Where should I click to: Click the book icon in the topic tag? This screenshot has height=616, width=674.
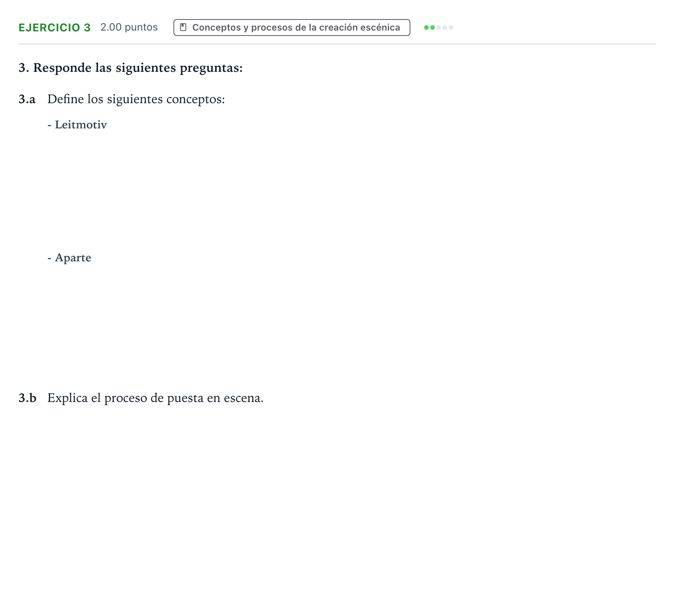click(x=183, y=28)
